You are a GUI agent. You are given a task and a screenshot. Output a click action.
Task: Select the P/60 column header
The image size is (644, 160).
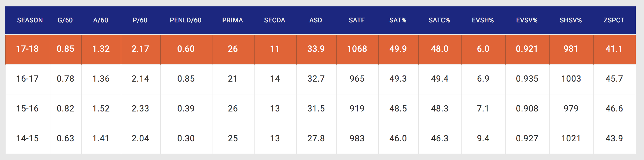pos(140,20)
